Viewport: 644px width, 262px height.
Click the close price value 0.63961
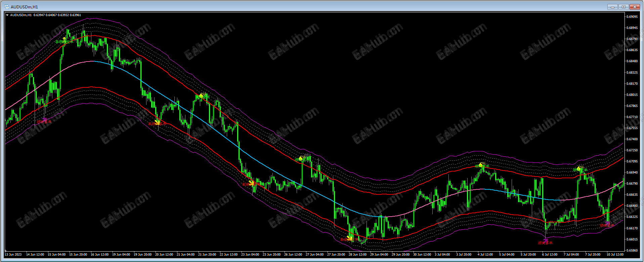(x=75, y=15)
